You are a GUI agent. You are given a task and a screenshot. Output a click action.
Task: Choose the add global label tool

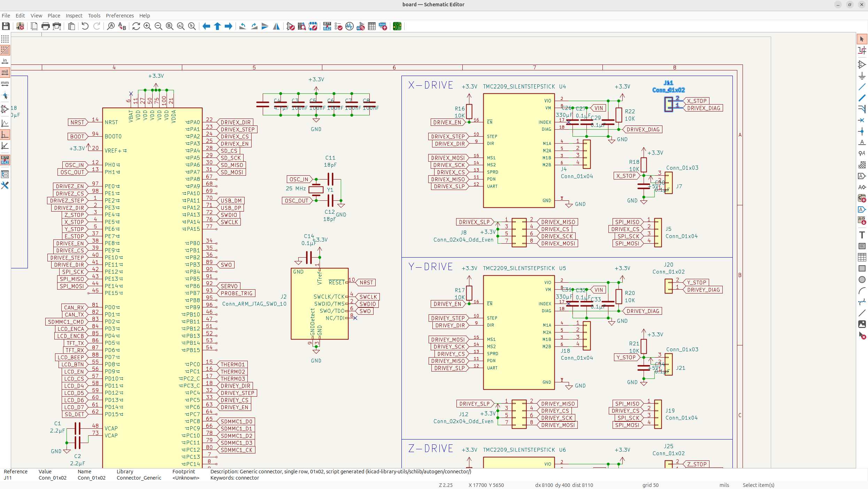pos(862,176)
